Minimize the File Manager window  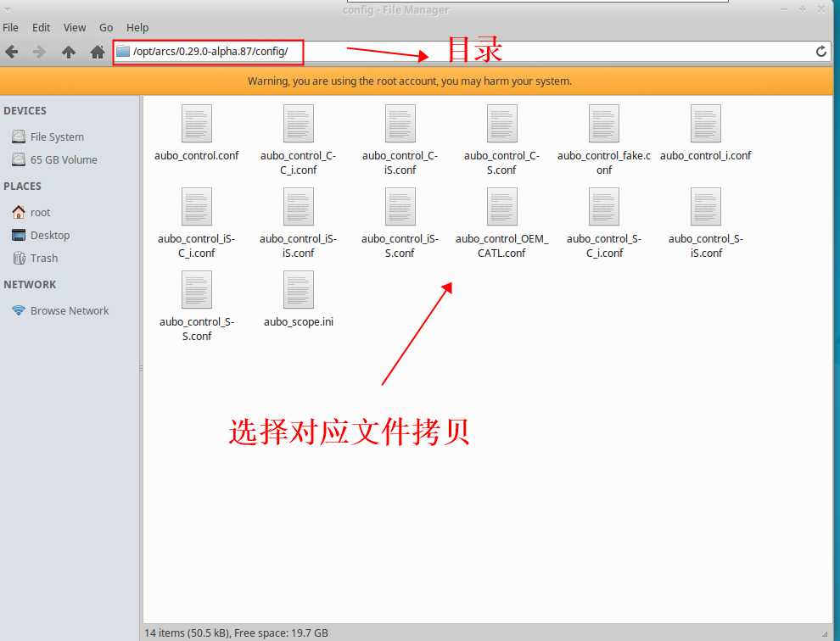(x=784, y=9)
